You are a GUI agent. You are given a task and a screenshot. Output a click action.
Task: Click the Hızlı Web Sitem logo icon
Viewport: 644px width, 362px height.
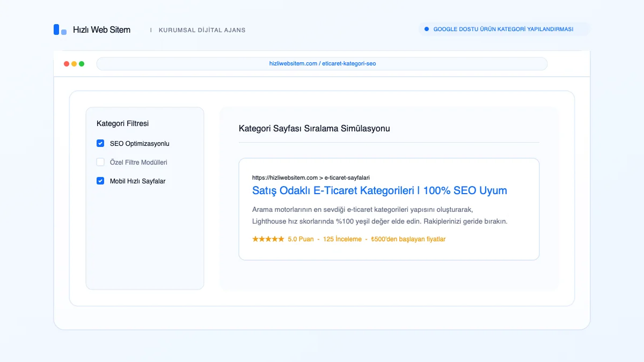tap(60, 30)
